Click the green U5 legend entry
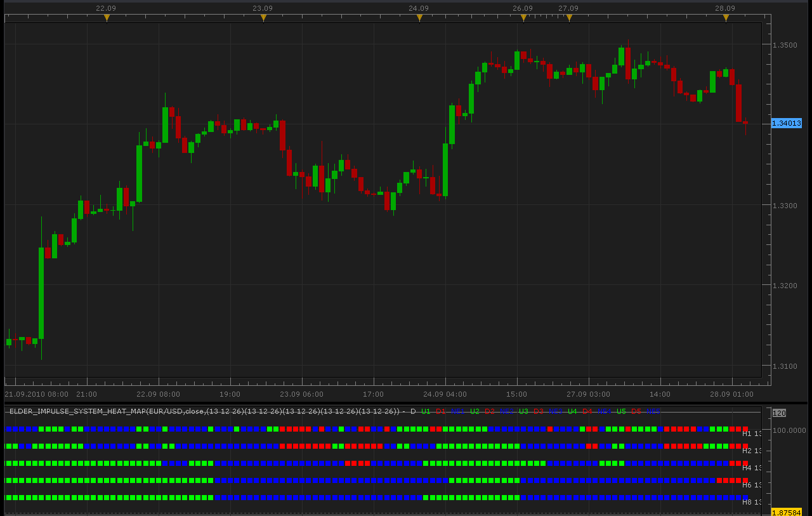The width and height of the screenshot is (812, 516). [x=621, y=411]
